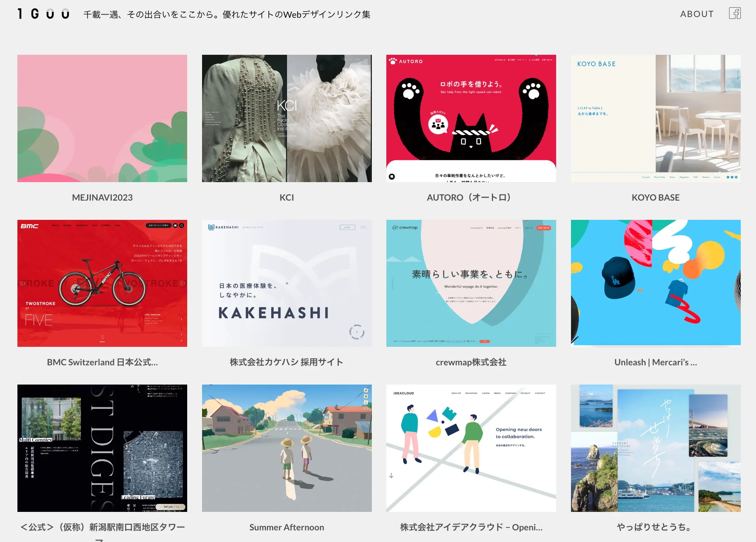Click the Summer Afternoon title link
Viewport: 756px width, 542px height.
[x=287, y=527]
